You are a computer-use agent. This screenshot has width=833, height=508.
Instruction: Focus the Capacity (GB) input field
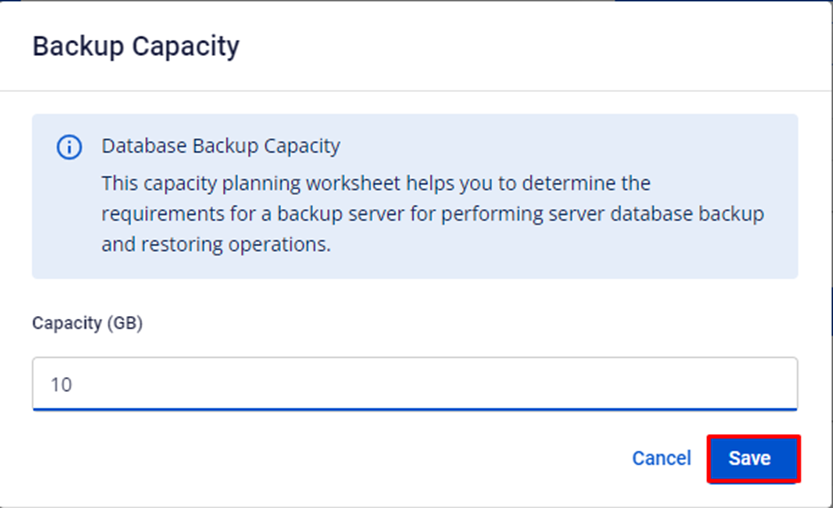pos(415,384)
